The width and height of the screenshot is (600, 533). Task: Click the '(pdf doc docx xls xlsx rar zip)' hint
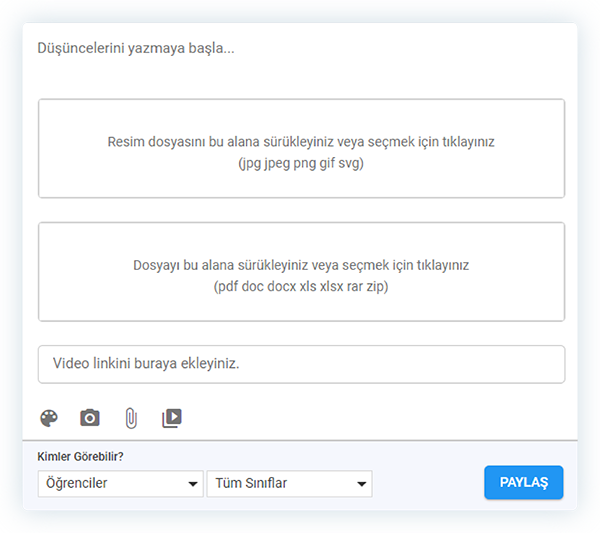click(301, 286)
